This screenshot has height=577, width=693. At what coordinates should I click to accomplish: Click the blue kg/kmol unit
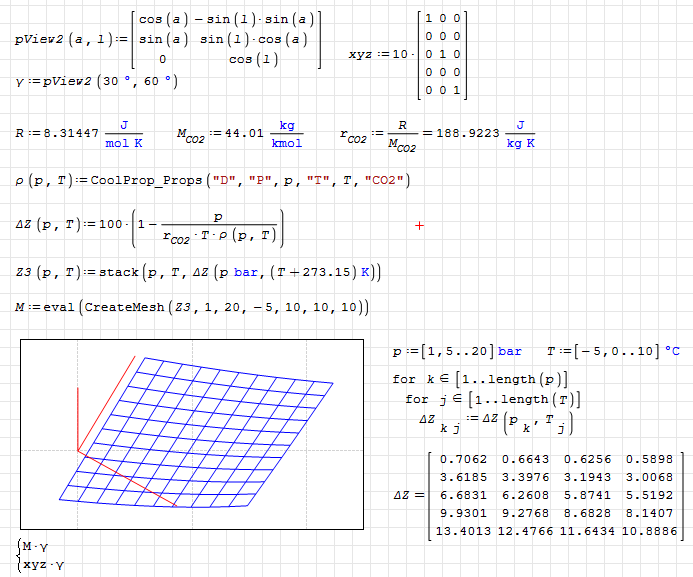click(x=287, y=133)
